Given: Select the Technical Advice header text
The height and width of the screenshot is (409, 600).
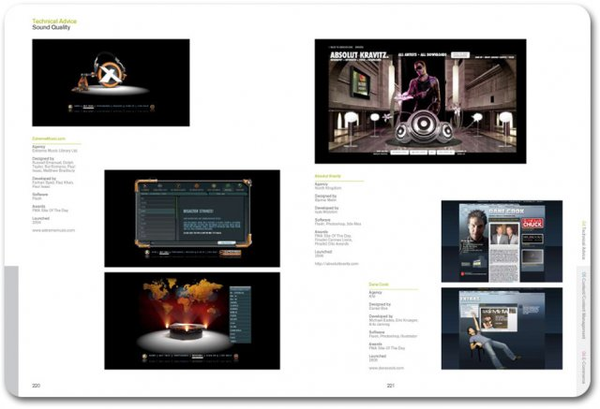Looking at the screenshot, I should [54, 21].
